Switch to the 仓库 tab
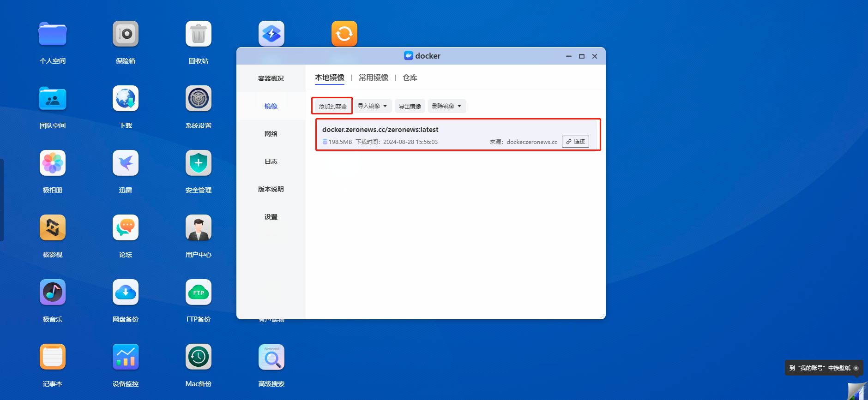The height and width of the screenshot is (400, 868). coord(410,78)
